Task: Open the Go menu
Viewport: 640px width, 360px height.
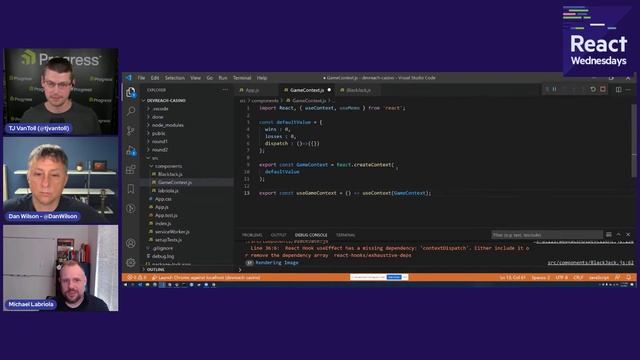Action: [209, 78]
